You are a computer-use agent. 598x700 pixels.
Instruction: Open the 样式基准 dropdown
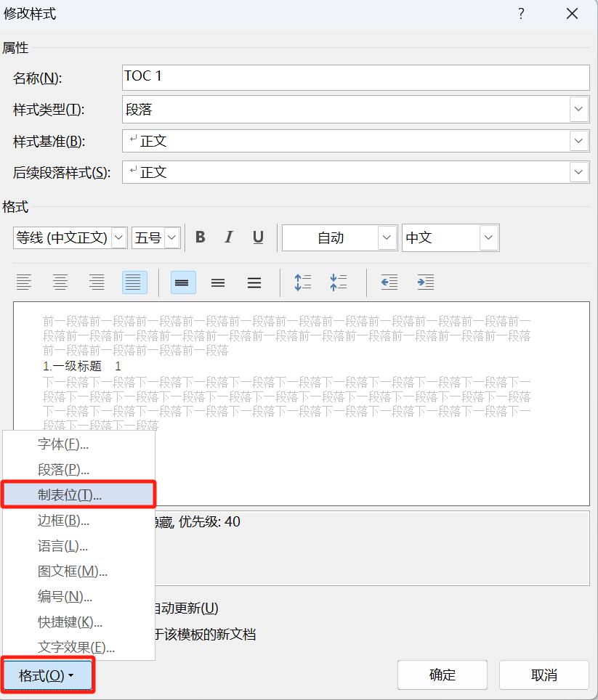[x=578, y=140]
